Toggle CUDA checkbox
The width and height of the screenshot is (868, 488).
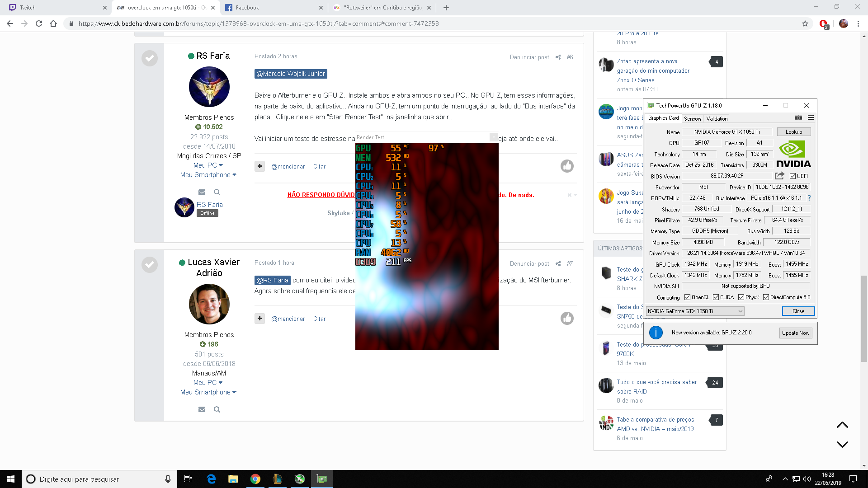(716, 297)
